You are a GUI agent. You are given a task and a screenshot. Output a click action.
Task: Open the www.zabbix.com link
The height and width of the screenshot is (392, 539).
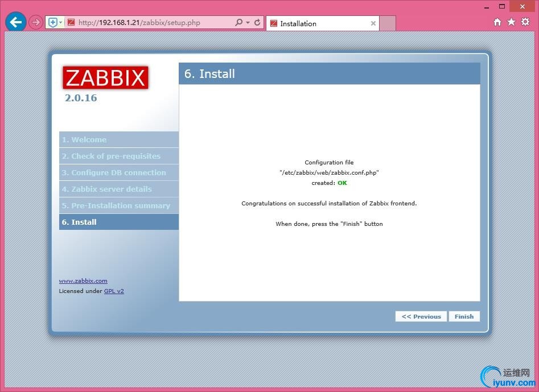pos(83,280)
